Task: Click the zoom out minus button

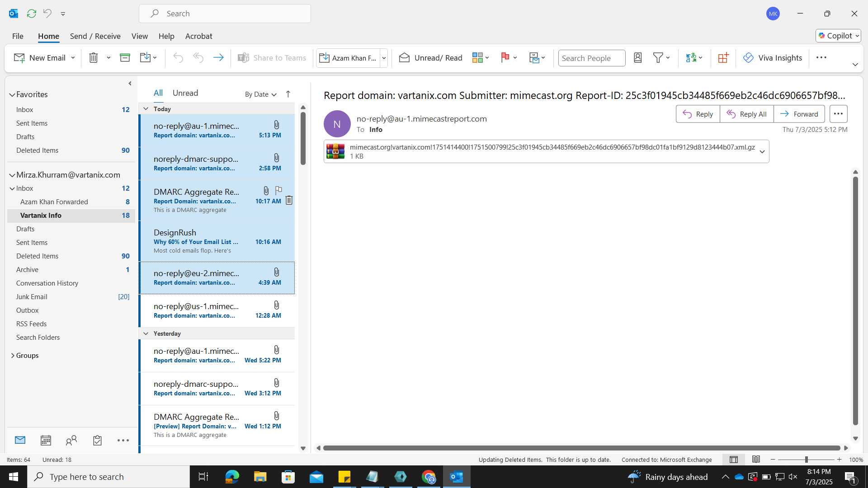Action: click(773, 460)
